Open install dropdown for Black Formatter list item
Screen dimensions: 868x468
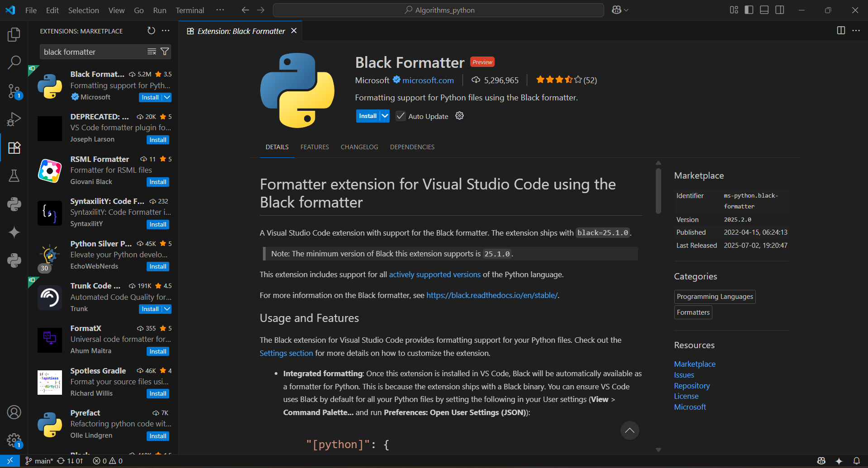(x=167, y=97)
